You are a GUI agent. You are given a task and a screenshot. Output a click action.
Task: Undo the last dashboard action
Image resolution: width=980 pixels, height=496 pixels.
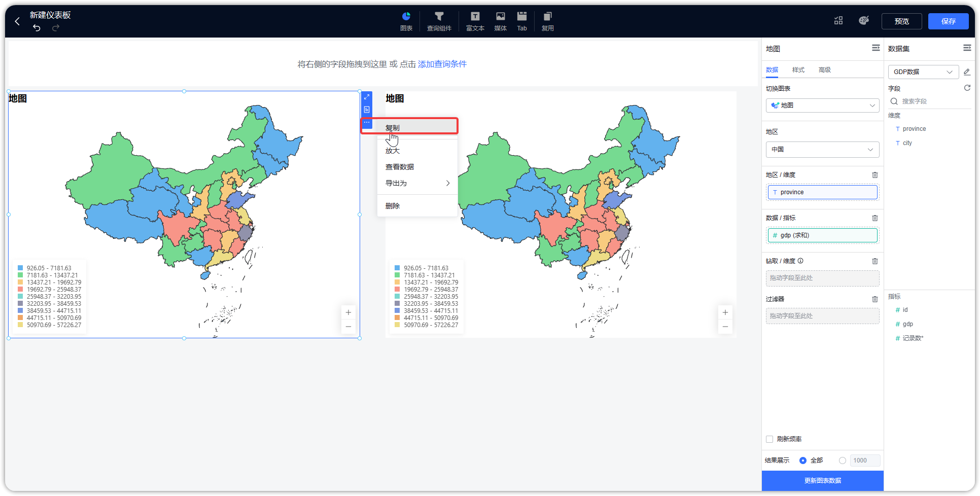[x=36, y=28]
